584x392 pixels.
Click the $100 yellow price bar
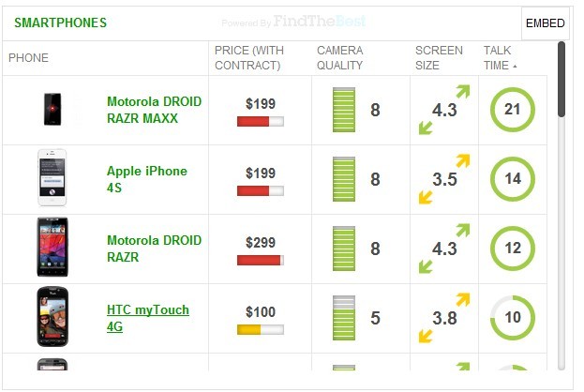261,330
